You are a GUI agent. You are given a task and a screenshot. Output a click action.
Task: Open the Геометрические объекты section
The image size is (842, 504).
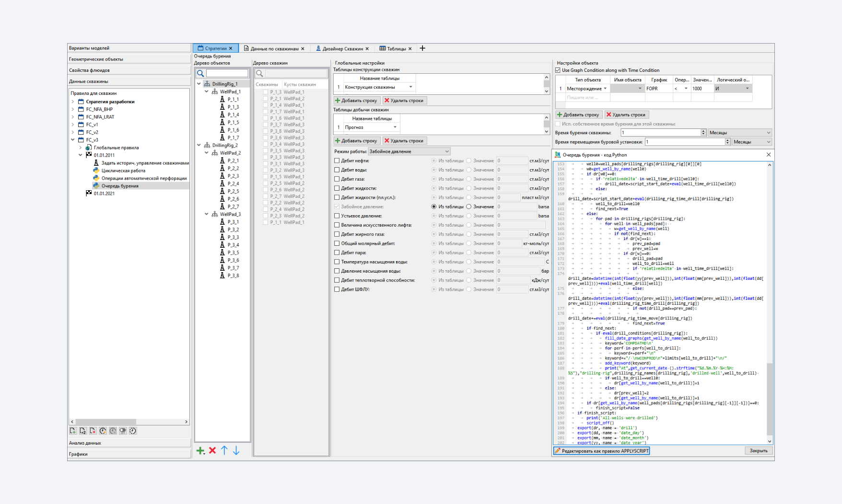pyautogui.click(x=129, y=59)
